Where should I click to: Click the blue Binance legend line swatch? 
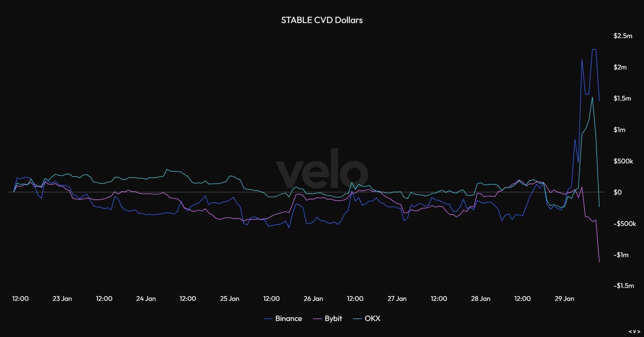(268, 319)
